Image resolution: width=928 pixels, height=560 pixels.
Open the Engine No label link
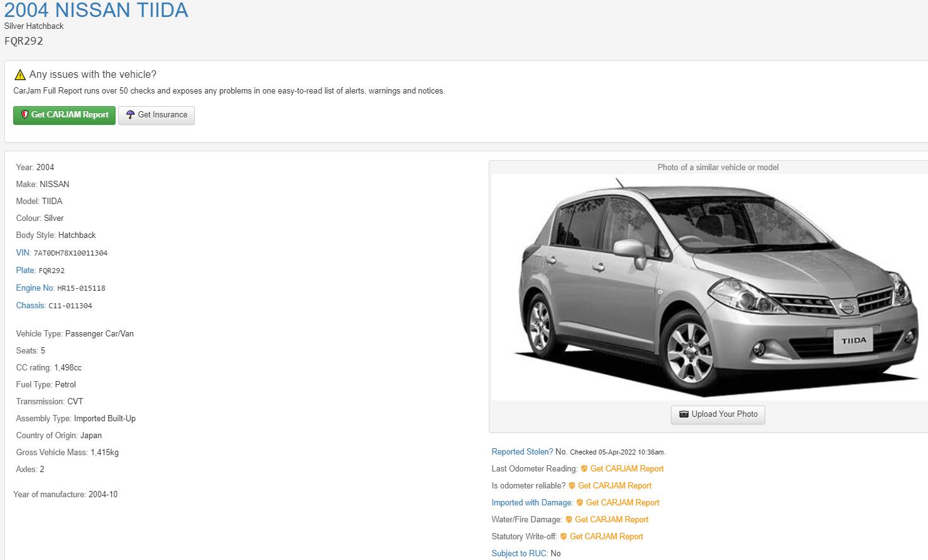coord(35,288)
